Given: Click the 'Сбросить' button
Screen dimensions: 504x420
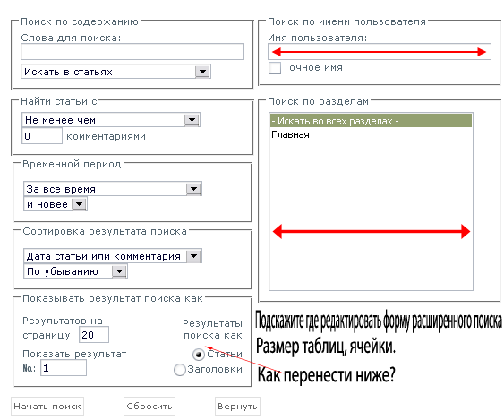Looking at the screenshot, I should pos(149,407).
